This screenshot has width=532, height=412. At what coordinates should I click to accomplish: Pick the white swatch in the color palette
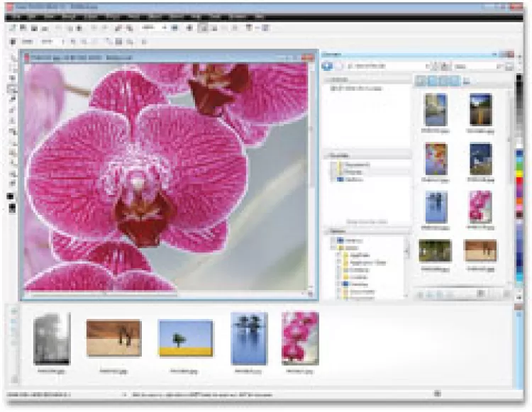[x=519, y=146]
